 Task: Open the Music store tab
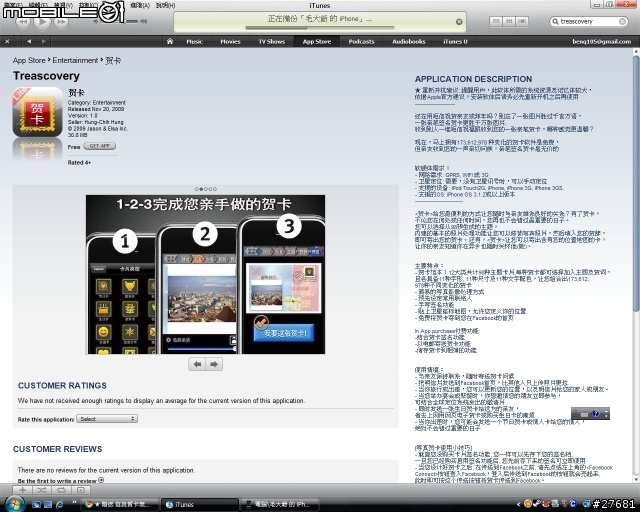[194, 41]
